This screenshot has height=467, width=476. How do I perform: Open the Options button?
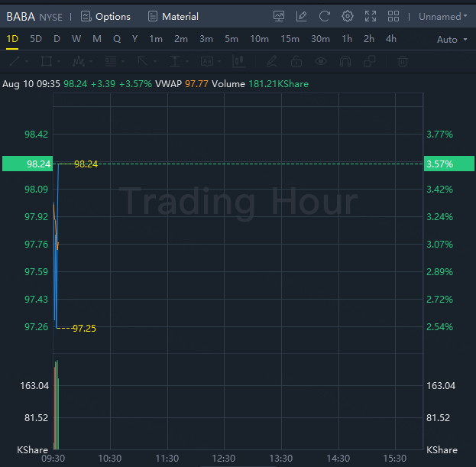pos(105,16)
